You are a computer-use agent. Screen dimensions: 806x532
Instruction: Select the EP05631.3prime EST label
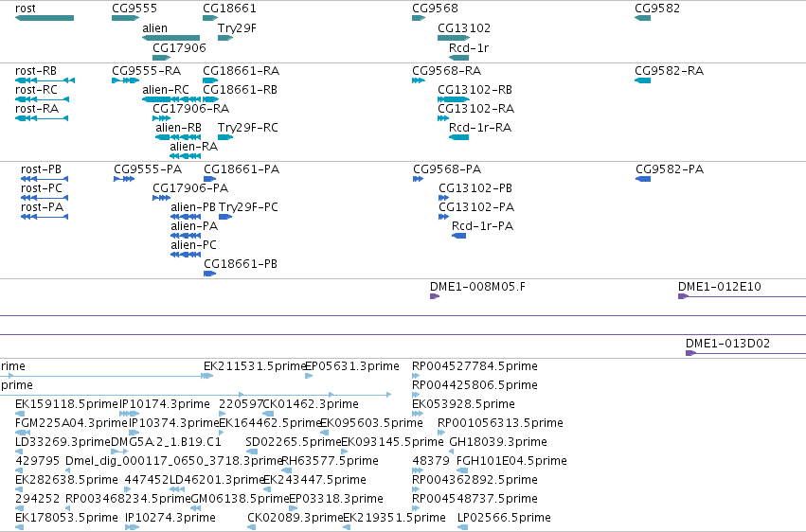tap(352, 366)
